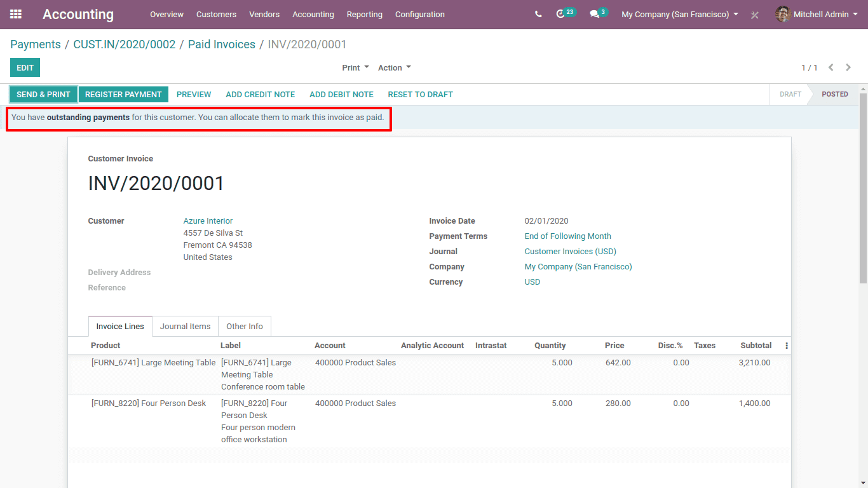
Task: Open End of Following Month payment terms
Action: coord(568,236)
